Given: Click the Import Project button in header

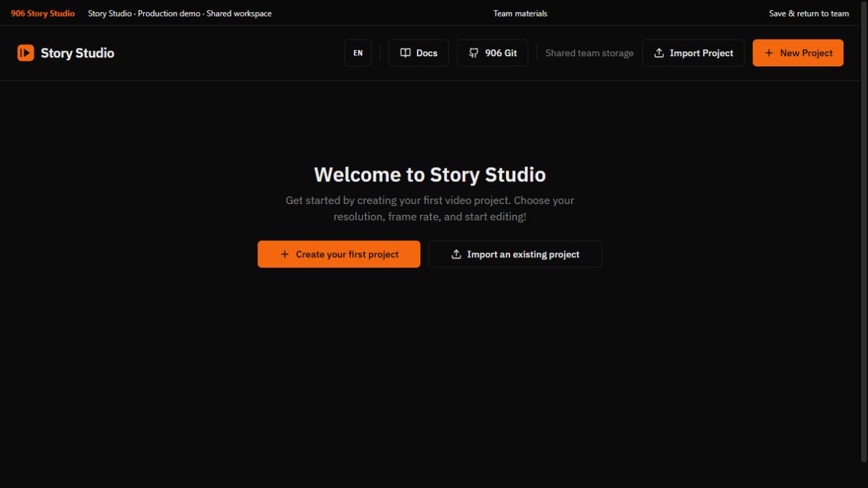Looking at the screenshot, I should tap(693, 53).
